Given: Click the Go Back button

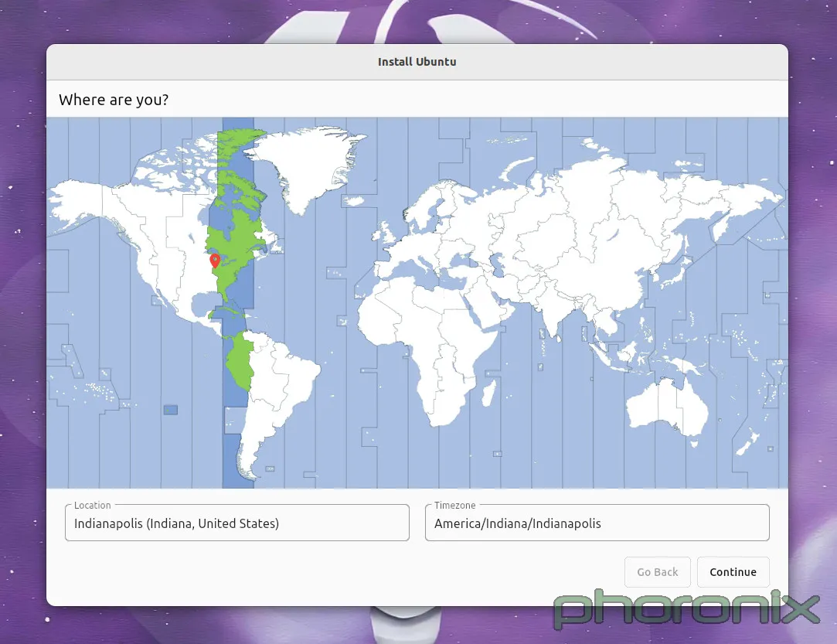Looking at the screenshot, I should (x=657, y=572).
